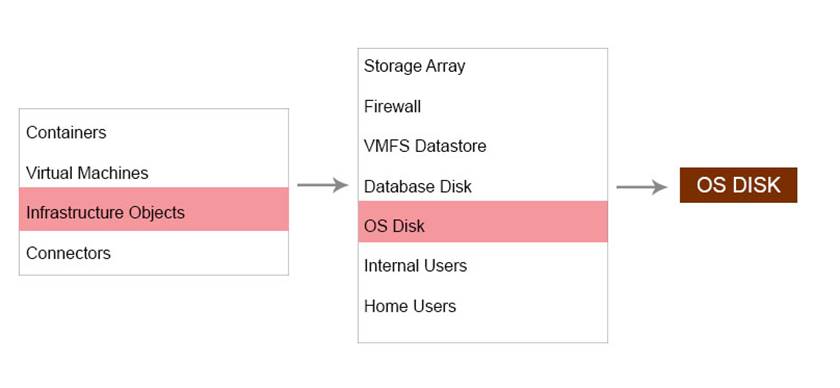Choose VMFS Datastore entry

pyautogui.click(x=483, y=146)
